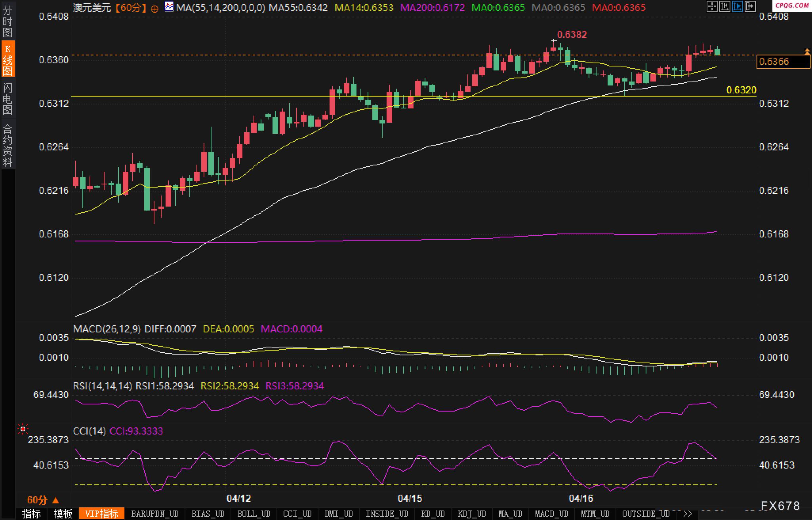The image size is (812, 520).
Task: Click the chart measure-range icon
Action: (x=725, y=6)
